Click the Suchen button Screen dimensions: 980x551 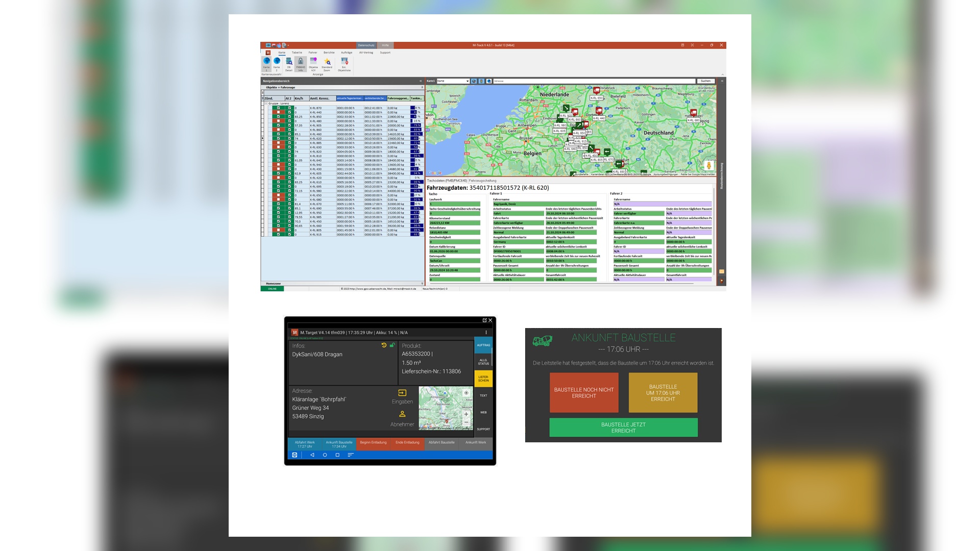click(705, 81)
